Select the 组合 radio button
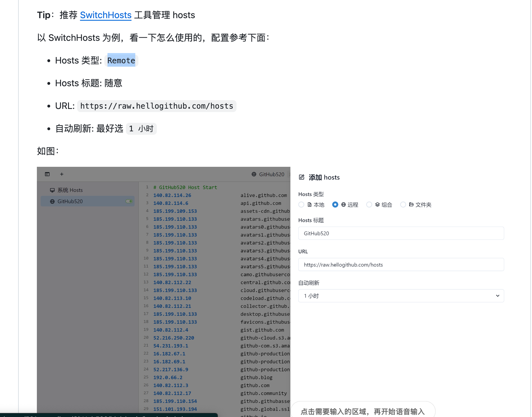Screen dimensions: 532x417 tap(369, 205)
